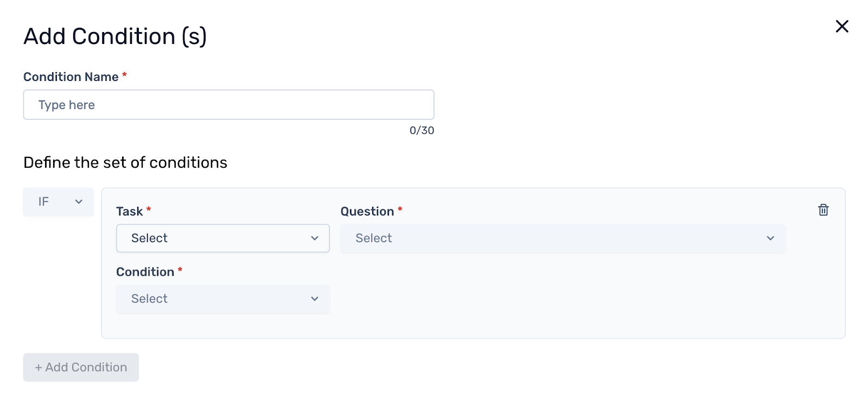Click the chevron on the Question select
Viewport: 868px width, 399px height.
coord(770,238)
